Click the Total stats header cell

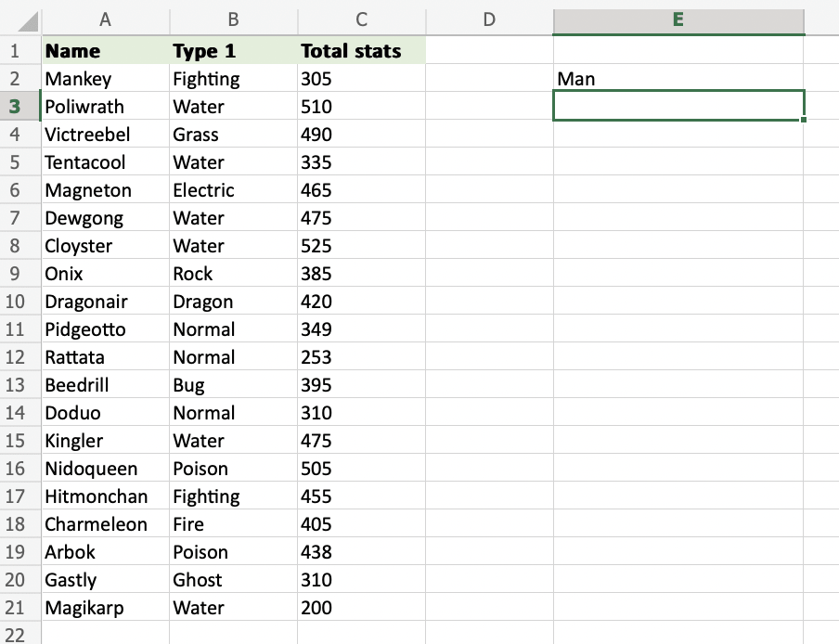(360, 50)
